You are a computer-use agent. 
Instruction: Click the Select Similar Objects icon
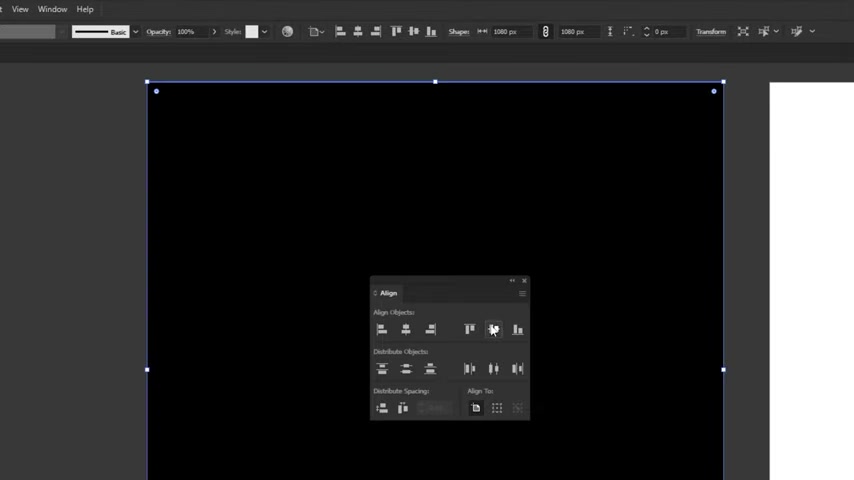coord(764,32)
